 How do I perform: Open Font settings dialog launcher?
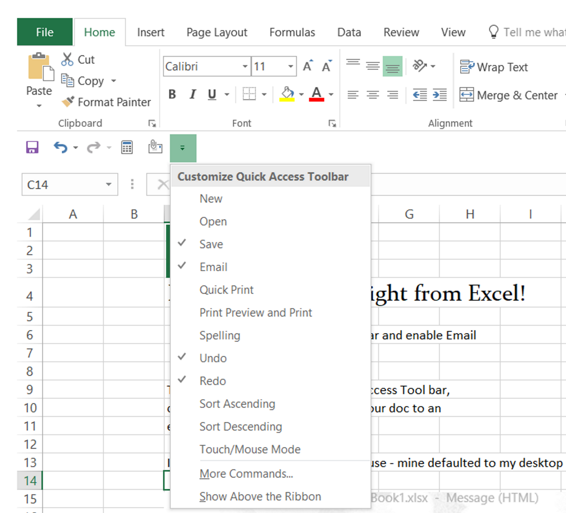[332, 123]
